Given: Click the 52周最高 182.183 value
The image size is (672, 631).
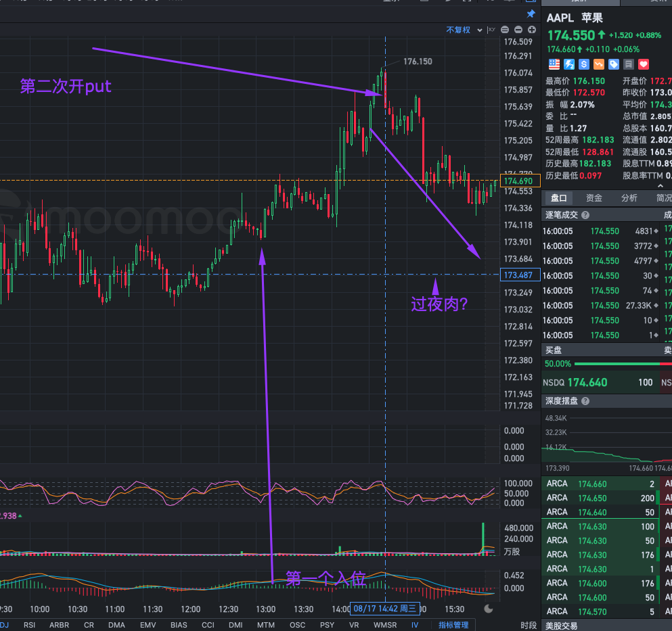Looking at the screenshot, I should click(598, 139).
